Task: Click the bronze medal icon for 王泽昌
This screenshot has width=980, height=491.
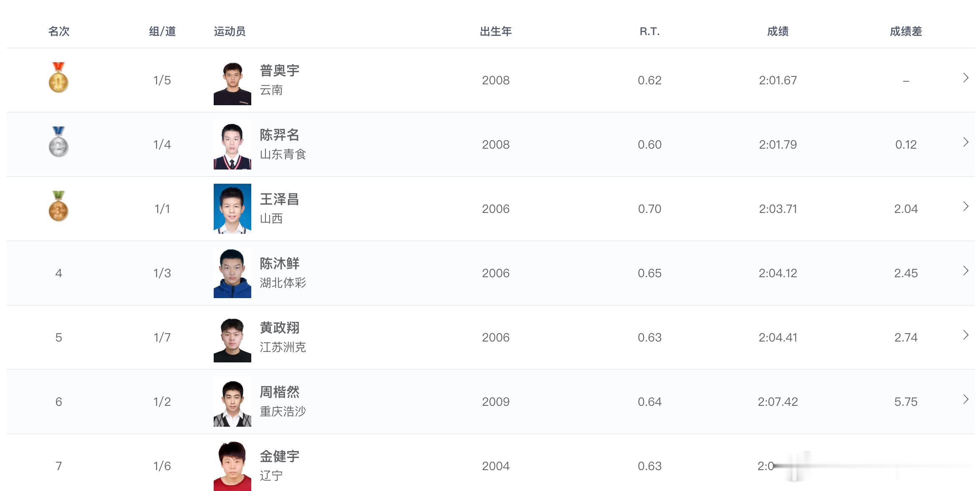Action: 58,206
